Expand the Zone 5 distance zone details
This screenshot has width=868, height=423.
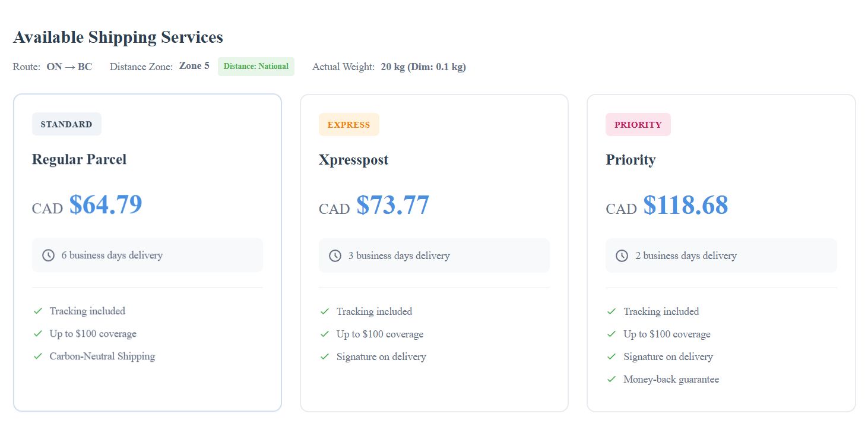coord(194,66)
